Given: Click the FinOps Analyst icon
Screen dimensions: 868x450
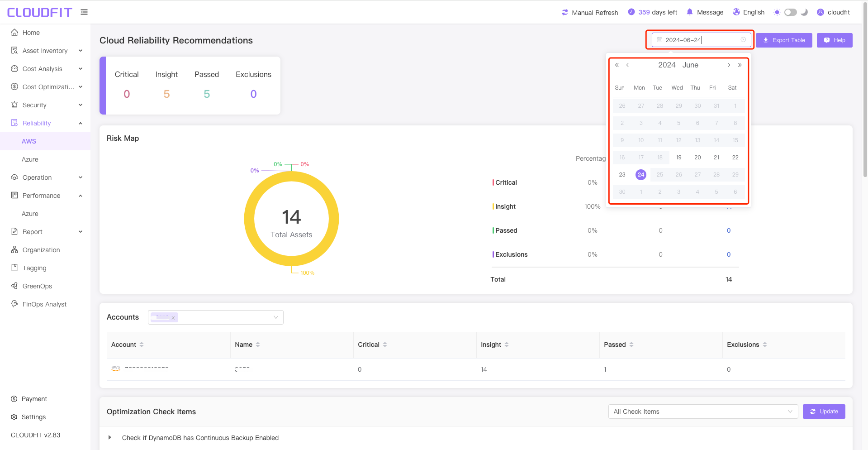Looking at the screenshot, I should click(x=14, y=304).
